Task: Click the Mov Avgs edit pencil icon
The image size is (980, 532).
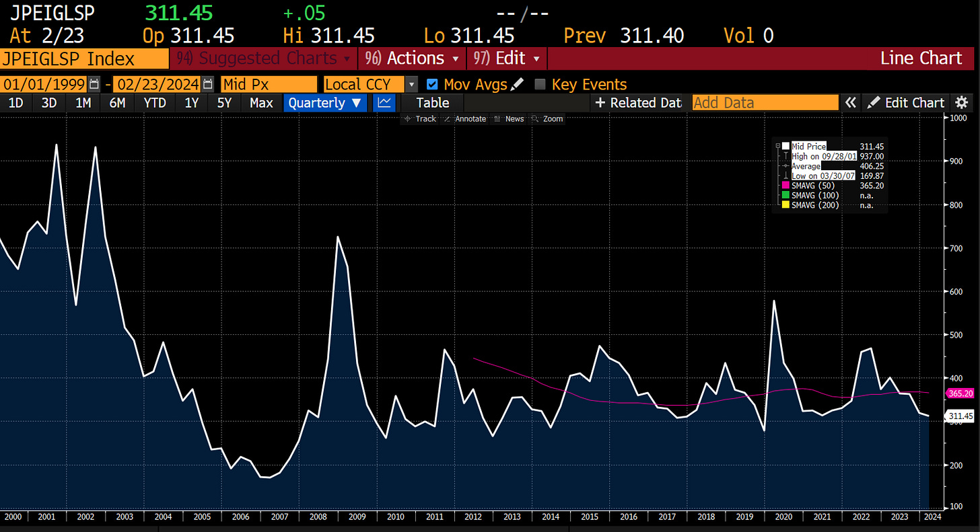Action: [x=517, y=84]
